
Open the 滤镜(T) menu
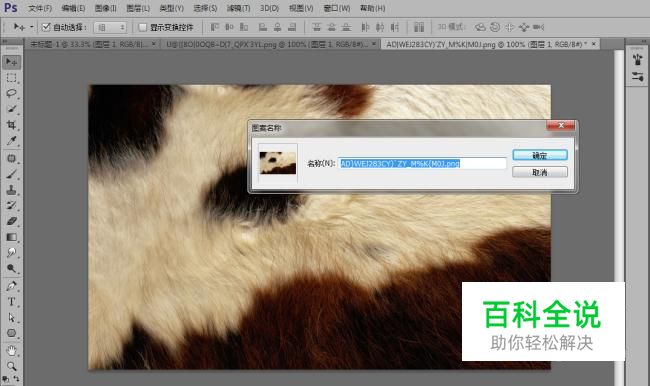pos(238,8)
